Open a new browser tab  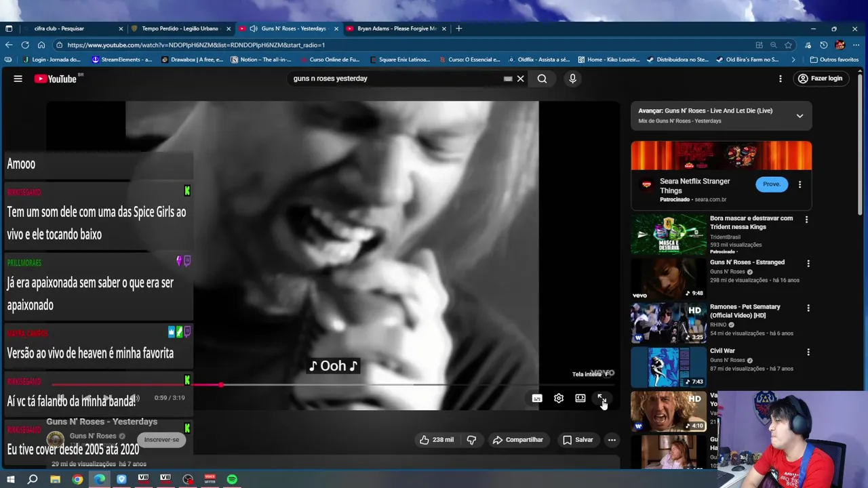[x=459, y=28]
